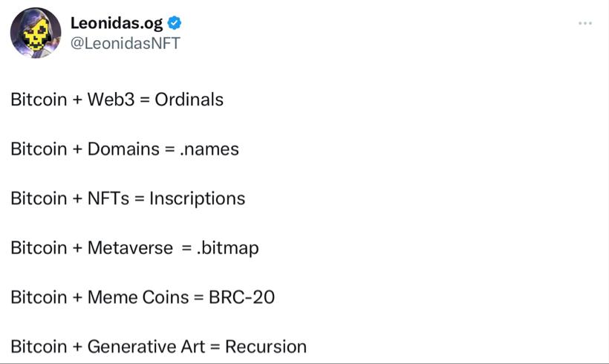This screenshot has height=364, width=609.
Task: Click the word "Recursion" in the tweet
Action: [266, 347]
